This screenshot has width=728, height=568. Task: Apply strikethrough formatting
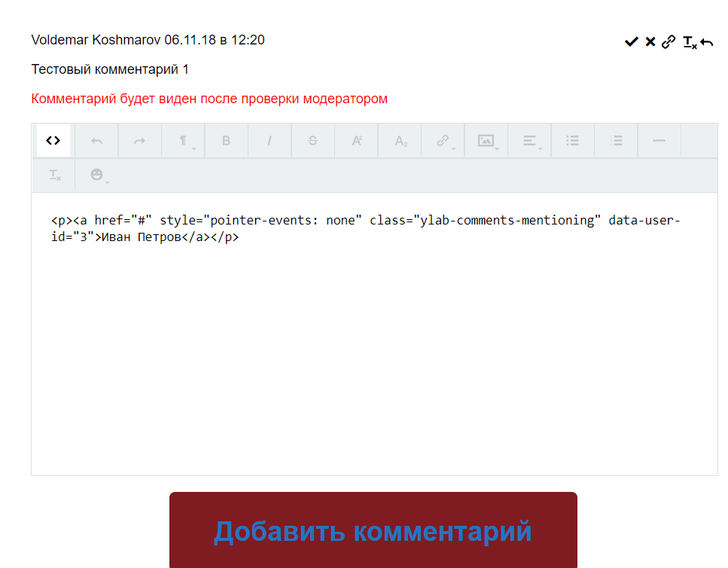tap(313, 141)
